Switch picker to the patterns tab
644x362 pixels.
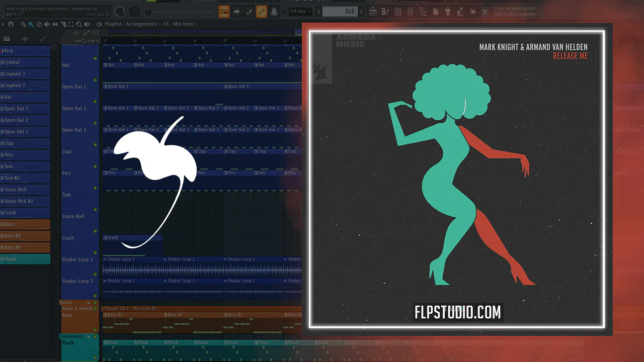[7, 39]
